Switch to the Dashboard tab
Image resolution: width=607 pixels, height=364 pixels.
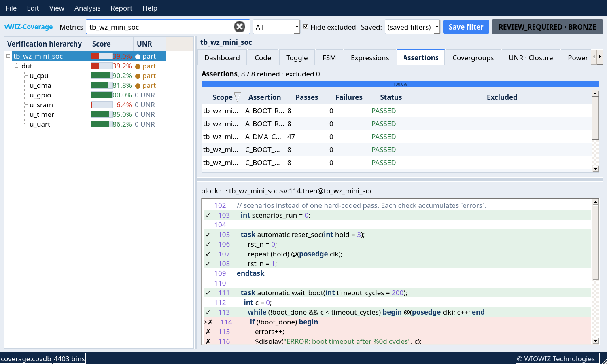pos(222,57)
